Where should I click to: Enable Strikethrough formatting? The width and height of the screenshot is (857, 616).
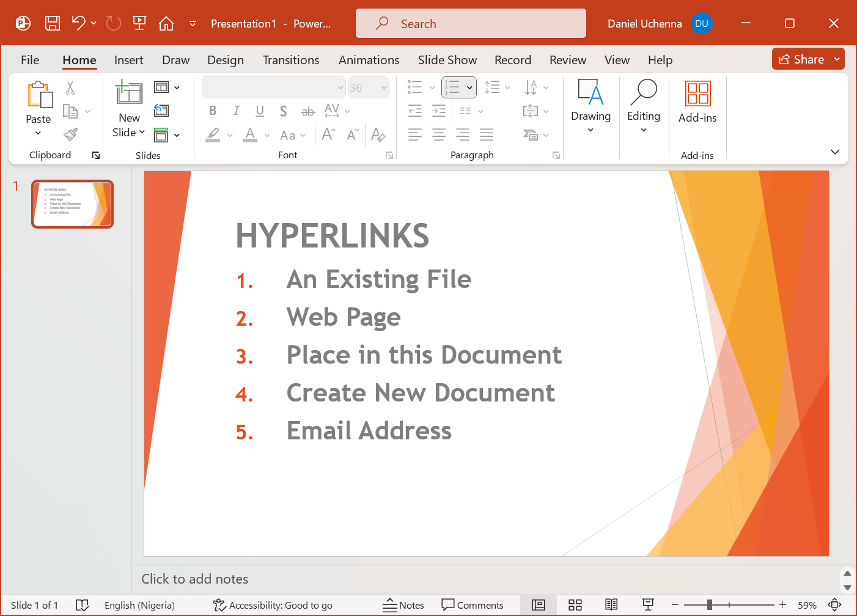pyautogui.click(x=307, y=111)
